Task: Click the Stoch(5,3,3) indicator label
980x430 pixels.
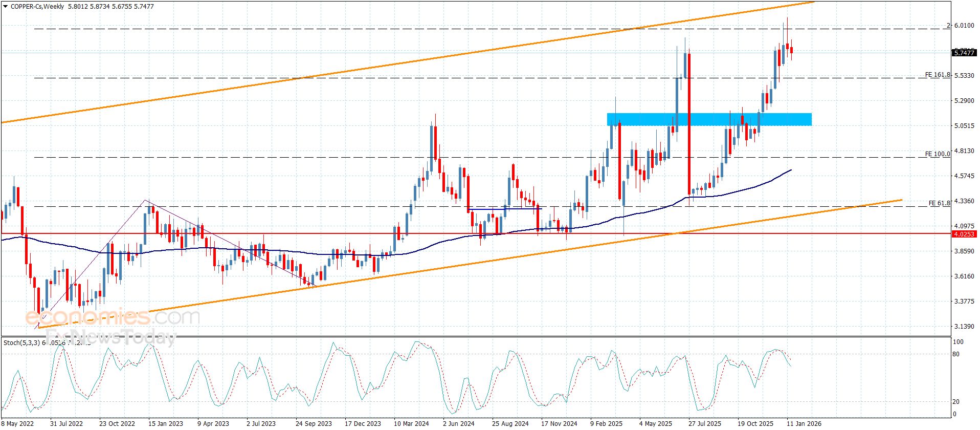Action: tap(23, 342)
